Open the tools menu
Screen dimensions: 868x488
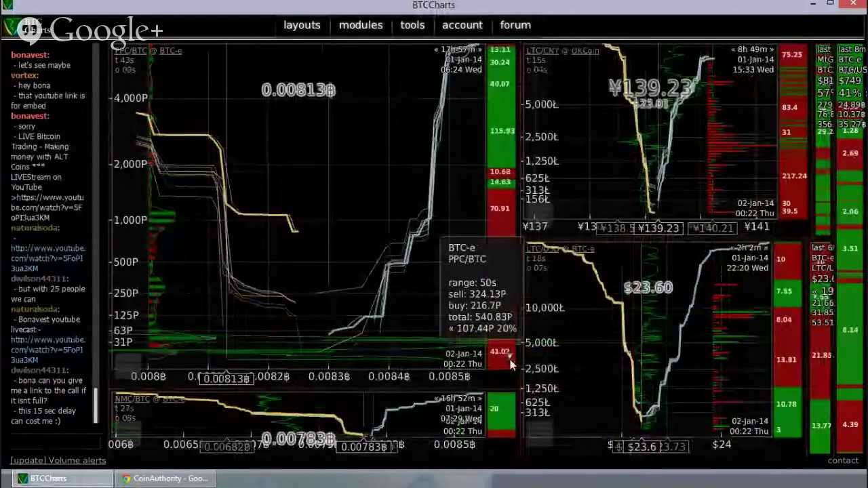pos(412,25)
